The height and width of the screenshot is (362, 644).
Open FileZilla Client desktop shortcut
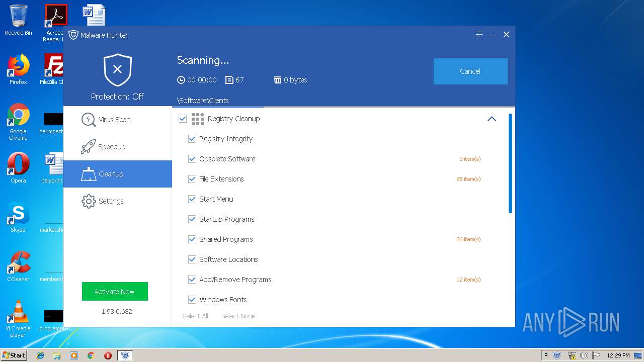click(x=53, y=69)
